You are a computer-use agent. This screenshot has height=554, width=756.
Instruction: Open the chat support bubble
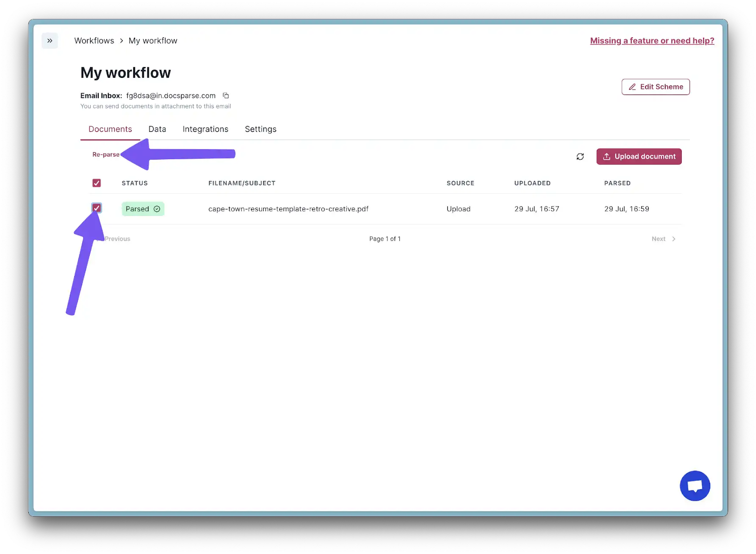(x=695, y=486)
